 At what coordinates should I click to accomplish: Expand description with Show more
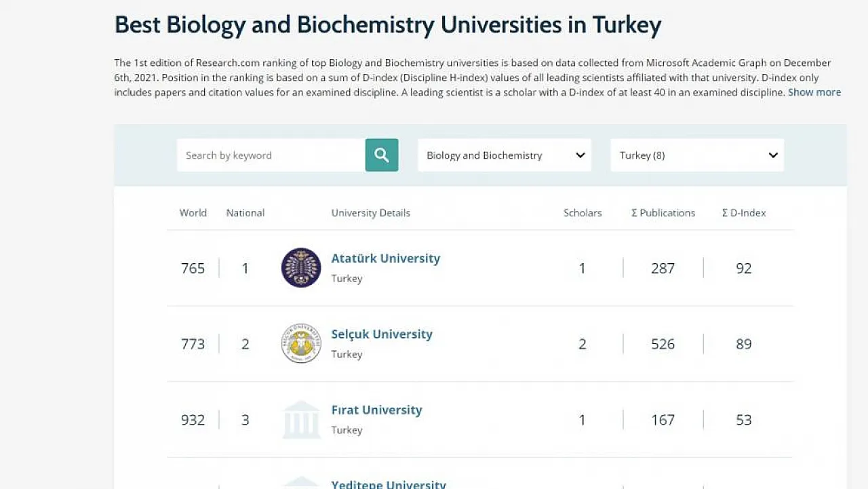(x=814, y=92)
